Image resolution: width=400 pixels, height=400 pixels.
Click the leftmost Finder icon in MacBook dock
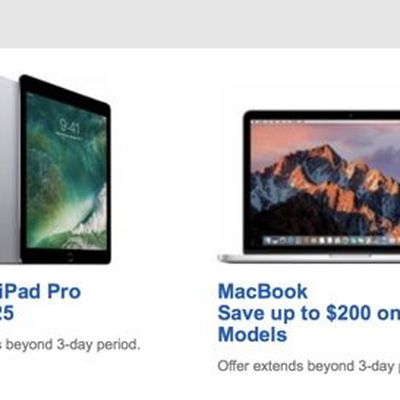(267, 240)
